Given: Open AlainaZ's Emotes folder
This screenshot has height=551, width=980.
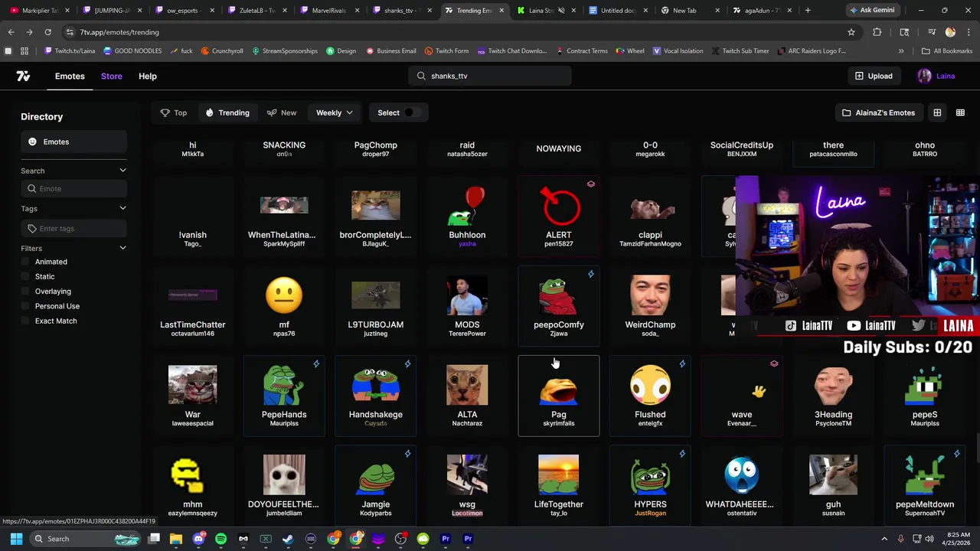Looking at the screenshot, I should (878, 112).
